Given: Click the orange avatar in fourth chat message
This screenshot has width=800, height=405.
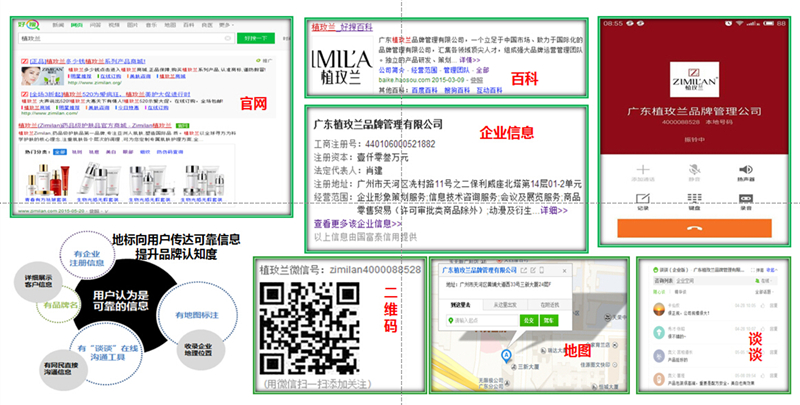Looking at the screenshot, I should (659, 379).
